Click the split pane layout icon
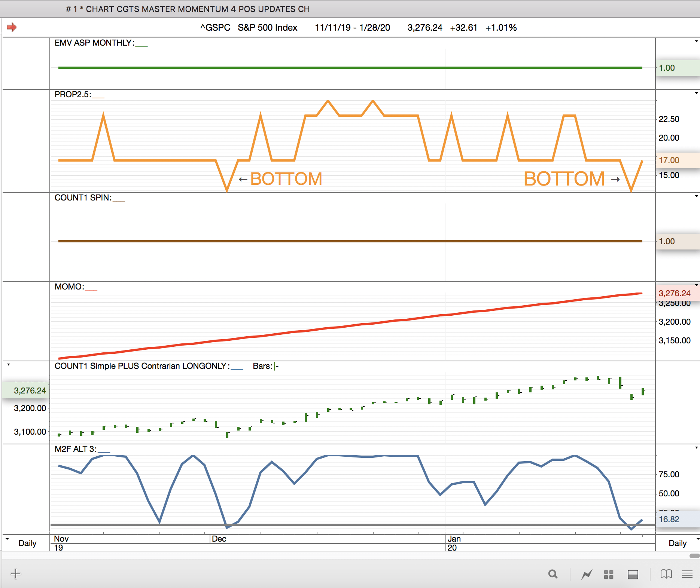The width and height of the screenshot is (700, 588). pos(633,574)
